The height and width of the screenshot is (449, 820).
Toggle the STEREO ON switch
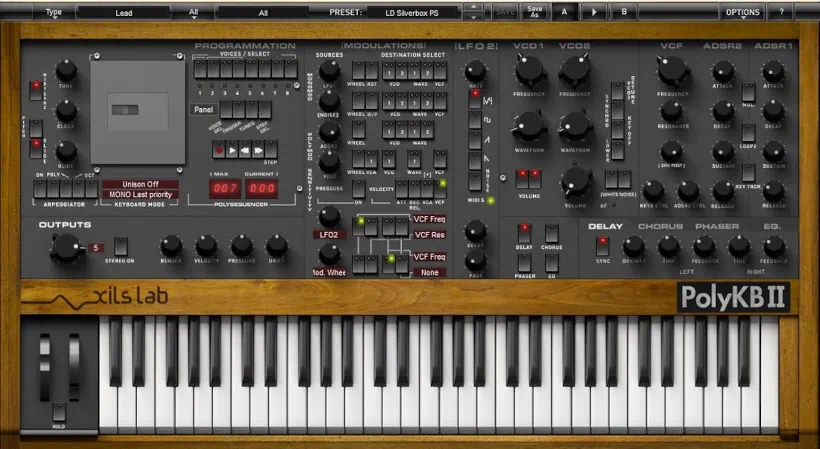point(121,246)
